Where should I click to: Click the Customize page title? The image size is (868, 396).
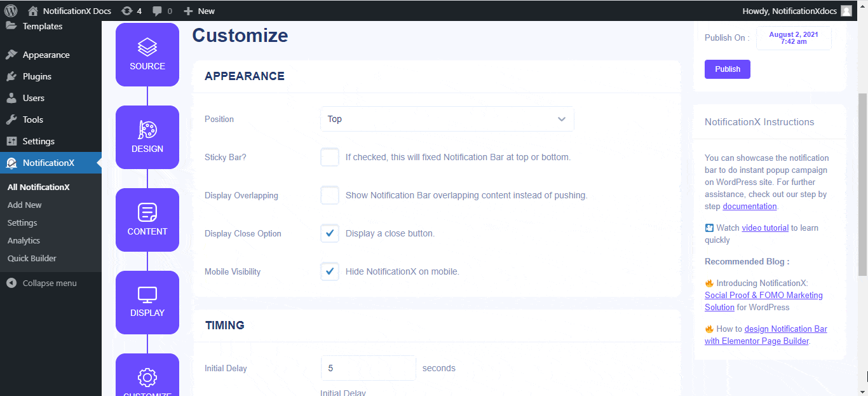[240, 36]
